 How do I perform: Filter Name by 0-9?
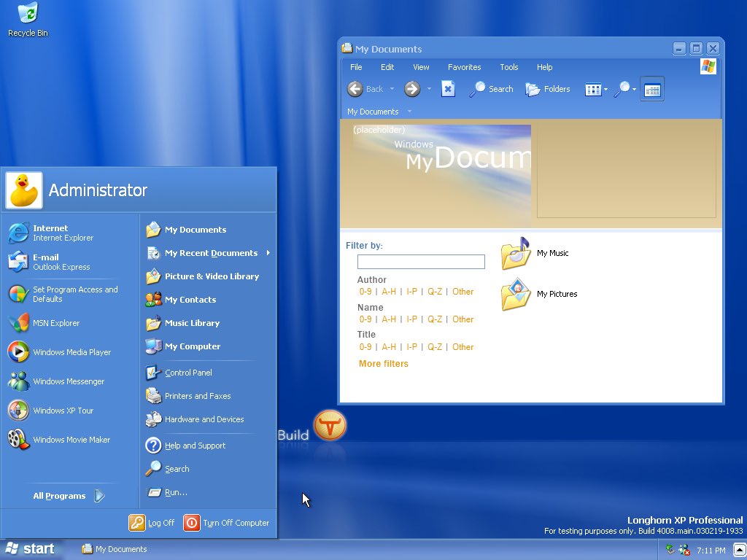pyautogui.click(x=365, y=319)
